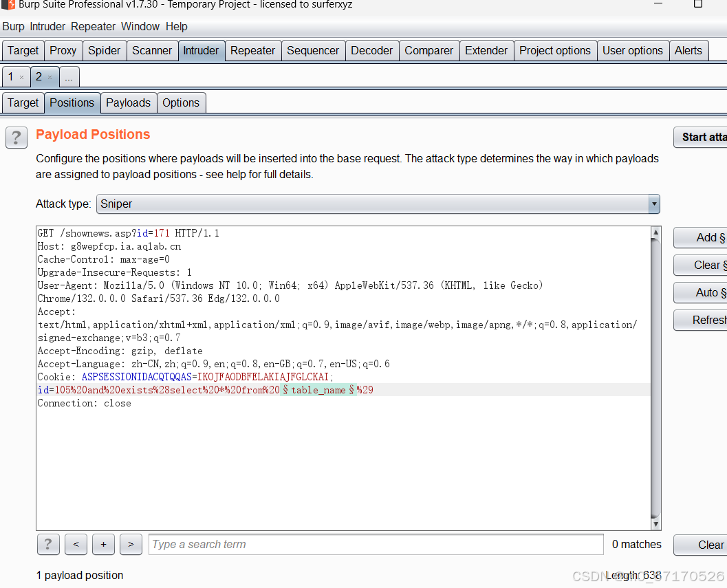727x588 pixels.
Task: Select the Positions sub-tab
Action: pos(72,103)
